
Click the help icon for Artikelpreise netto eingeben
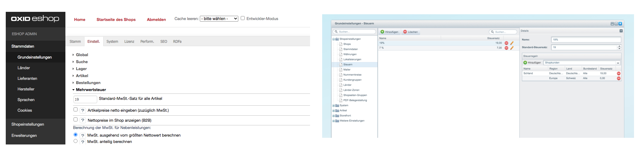(x=83, y=110)
